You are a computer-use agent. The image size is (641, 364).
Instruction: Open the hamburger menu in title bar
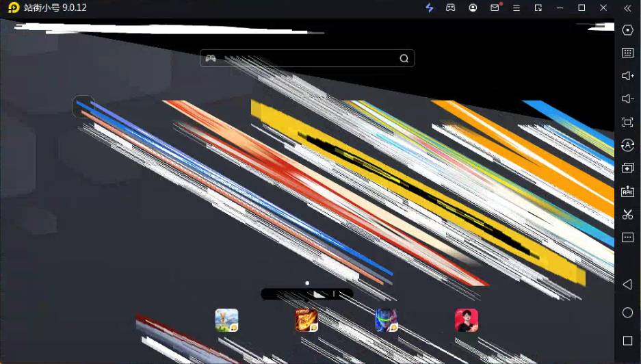pyautogui.click(x=516, y=8)
